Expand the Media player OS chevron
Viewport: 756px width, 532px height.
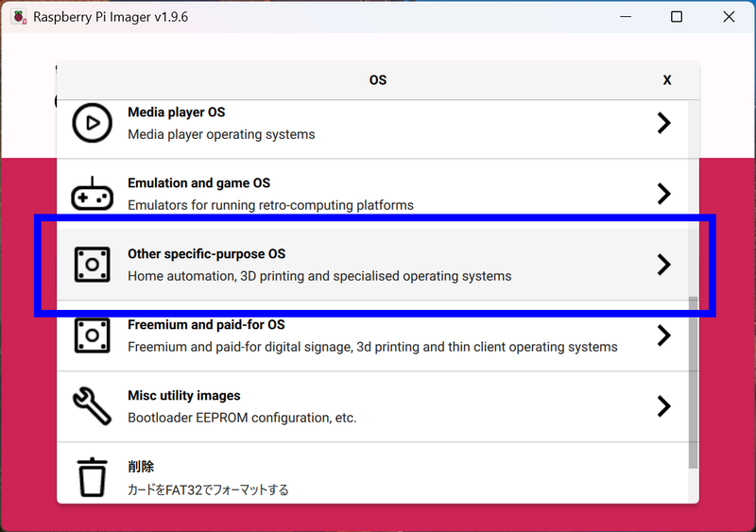(664, 123)
